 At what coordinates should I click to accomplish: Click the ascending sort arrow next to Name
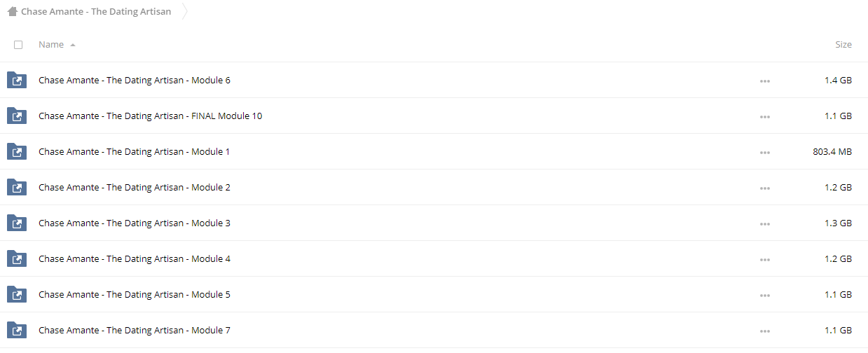[73, 45]
